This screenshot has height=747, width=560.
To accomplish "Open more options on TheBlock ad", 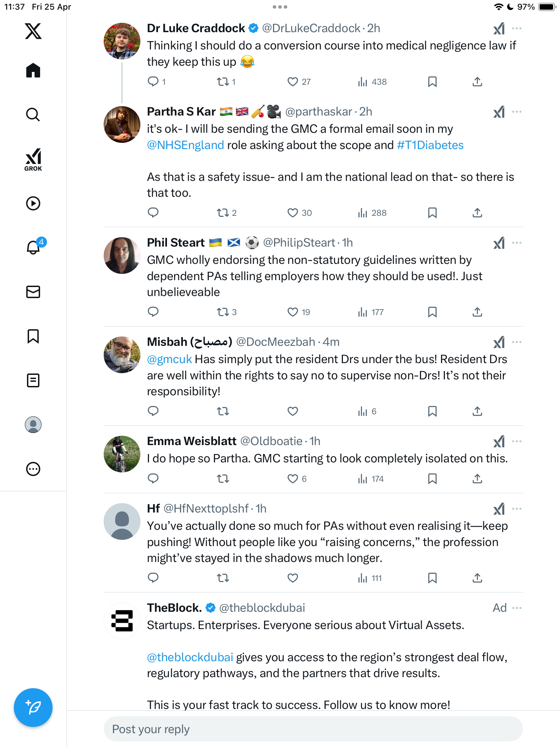I will [x=517, y=608].
